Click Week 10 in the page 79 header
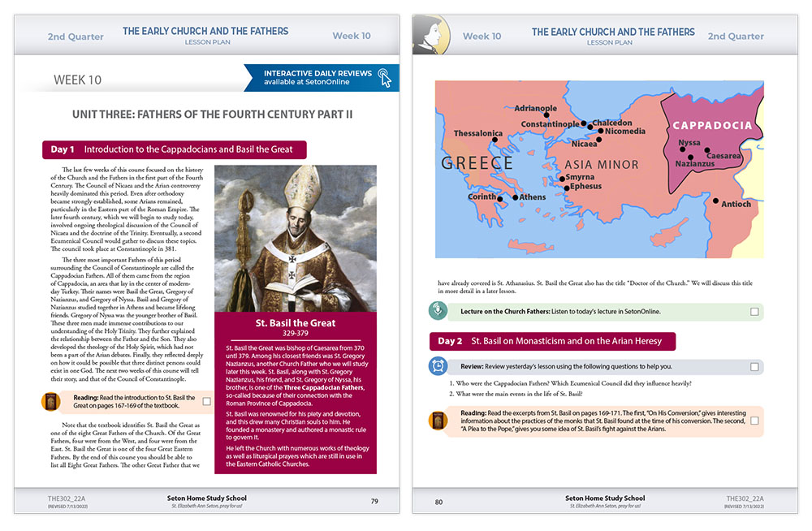 [352, 36]
